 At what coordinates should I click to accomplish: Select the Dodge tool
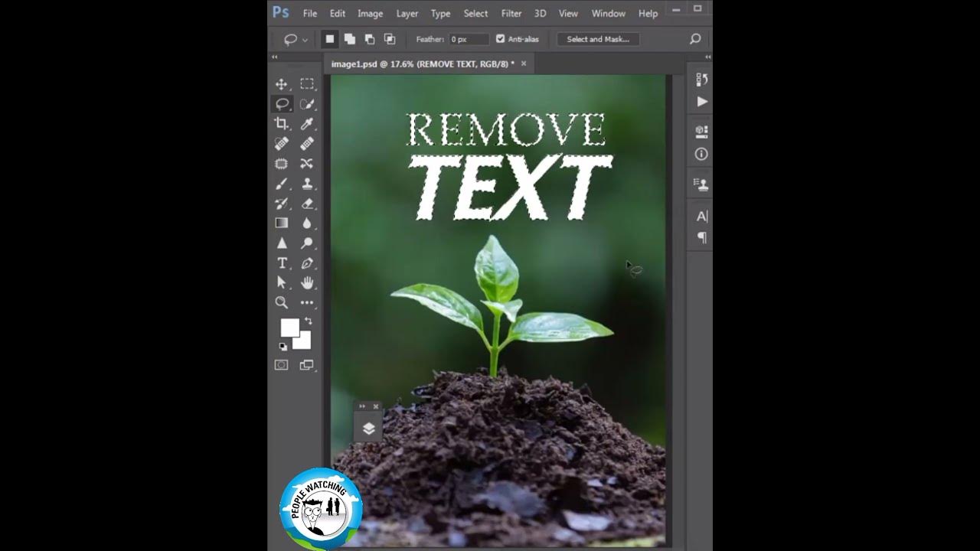[x=307, y=243]
